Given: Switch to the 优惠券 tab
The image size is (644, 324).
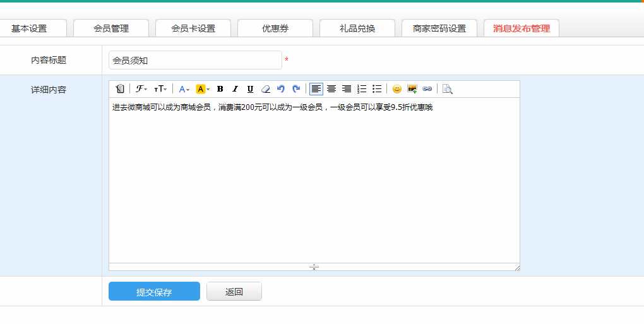Looking at the screenshot, I should tap(275, 28).
